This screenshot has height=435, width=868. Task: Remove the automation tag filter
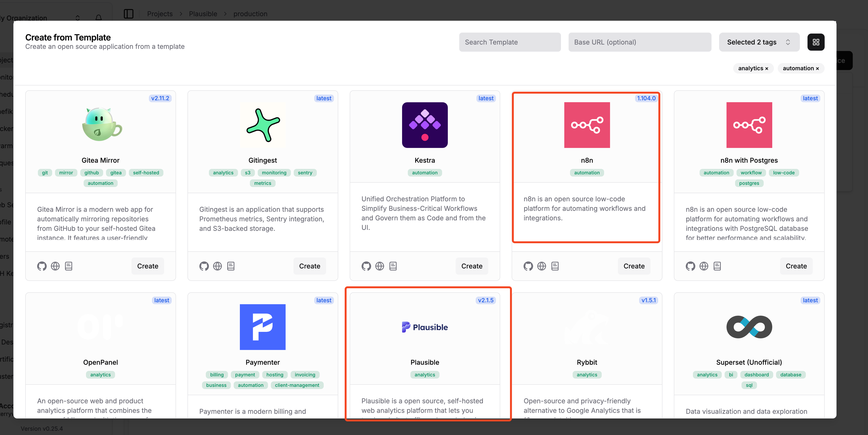tap(817, 68)
